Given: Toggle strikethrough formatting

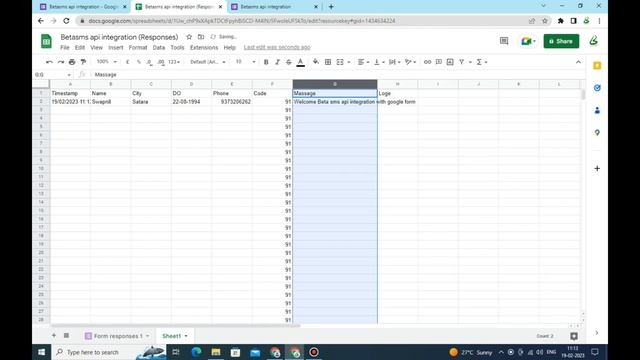Looking at the screenshot, I should [289, 62].
